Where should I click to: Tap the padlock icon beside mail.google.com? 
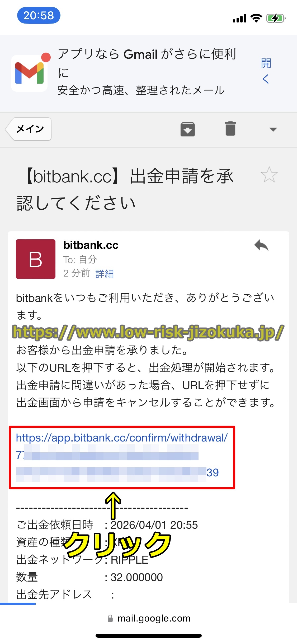(x=110, y=618)
